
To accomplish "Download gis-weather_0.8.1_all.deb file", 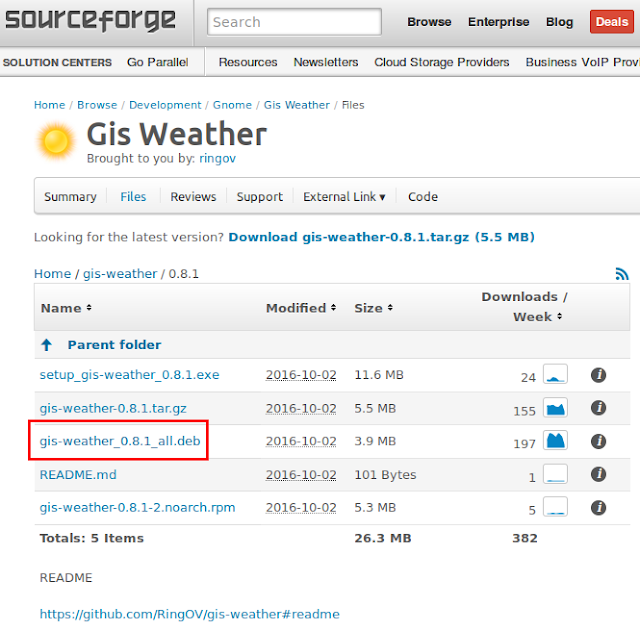I will 120,441.
